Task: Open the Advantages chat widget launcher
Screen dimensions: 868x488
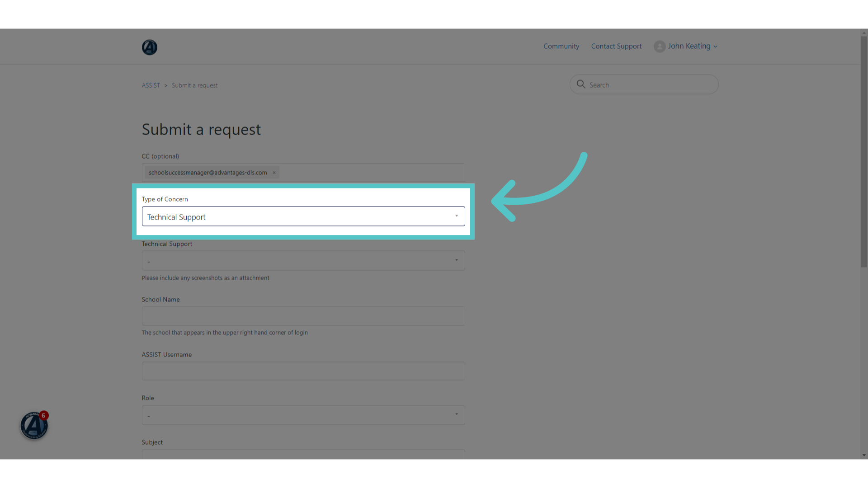Action: [34, 426]
